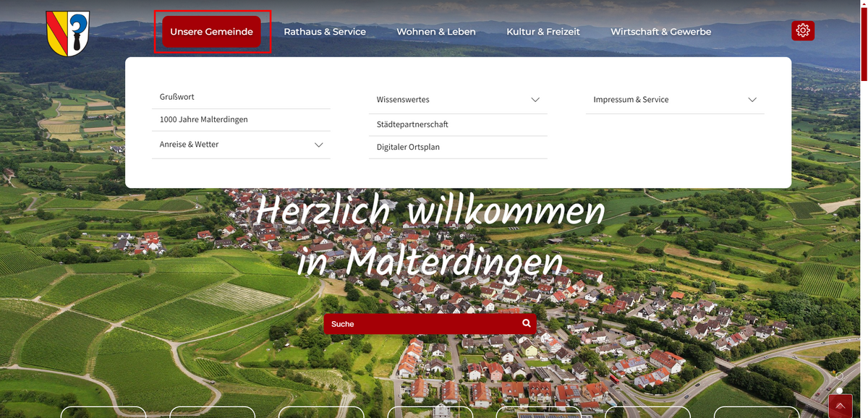The height and width of the screenshot is (418, 868).
Task: Open the settings gear icon
Action: tap(802, 30)
